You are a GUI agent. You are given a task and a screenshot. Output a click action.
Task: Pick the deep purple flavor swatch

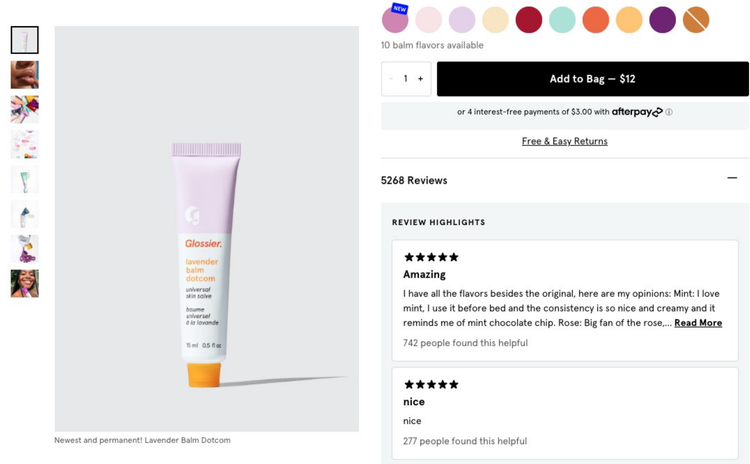coord(662,20)
